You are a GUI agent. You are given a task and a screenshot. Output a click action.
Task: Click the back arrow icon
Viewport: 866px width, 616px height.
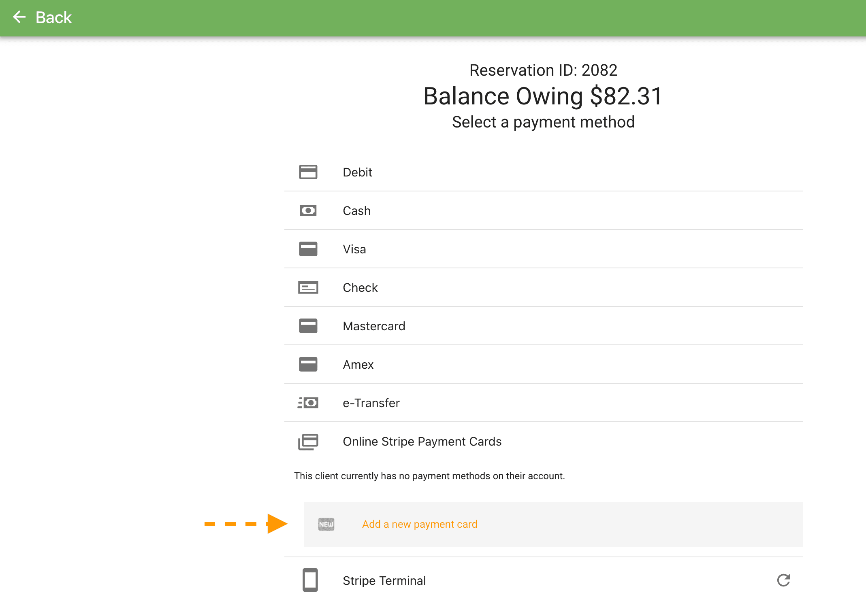[x=19, y=17]
